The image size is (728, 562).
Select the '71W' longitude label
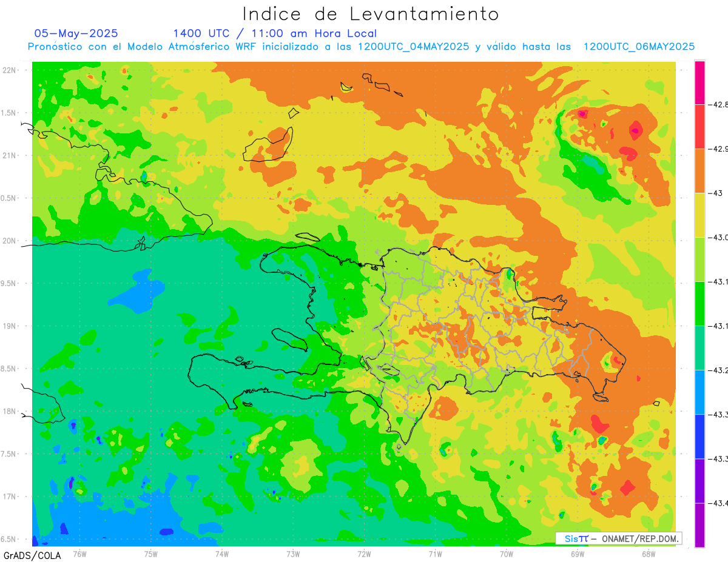[435, 554]
